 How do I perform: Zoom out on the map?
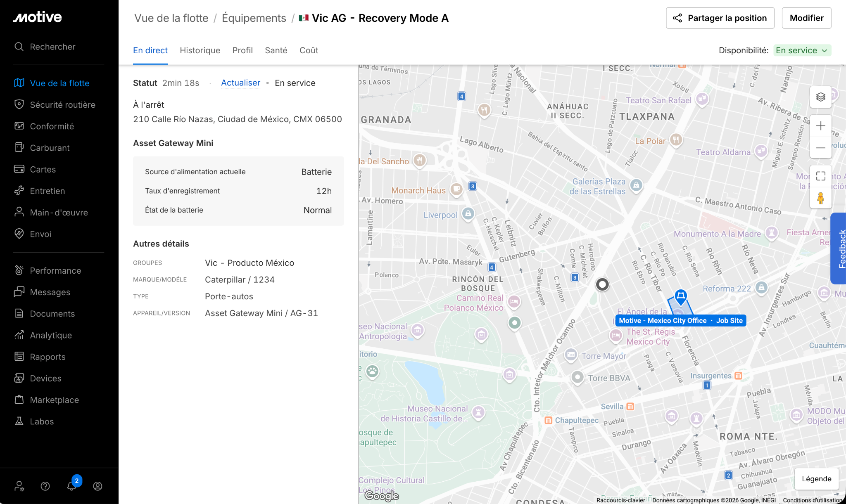click(x=820, y=148)
